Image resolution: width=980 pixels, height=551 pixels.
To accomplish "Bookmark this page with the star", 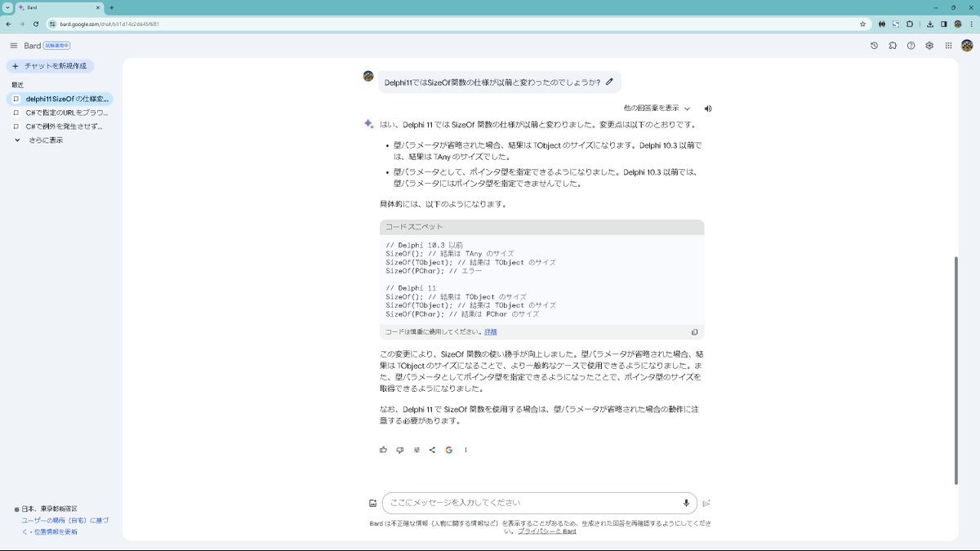I will [862, 24].
